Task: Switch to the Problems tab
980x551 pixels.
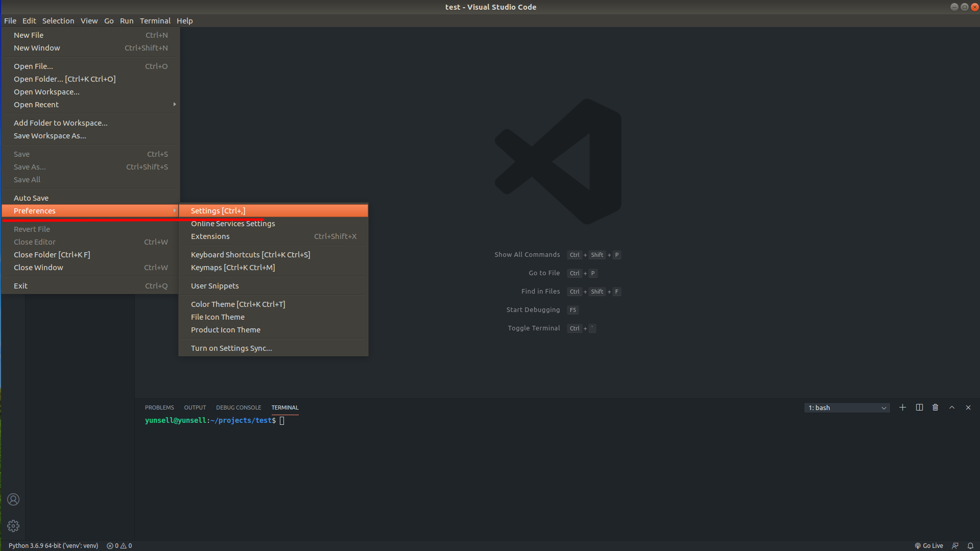Action: coord(159,408)
